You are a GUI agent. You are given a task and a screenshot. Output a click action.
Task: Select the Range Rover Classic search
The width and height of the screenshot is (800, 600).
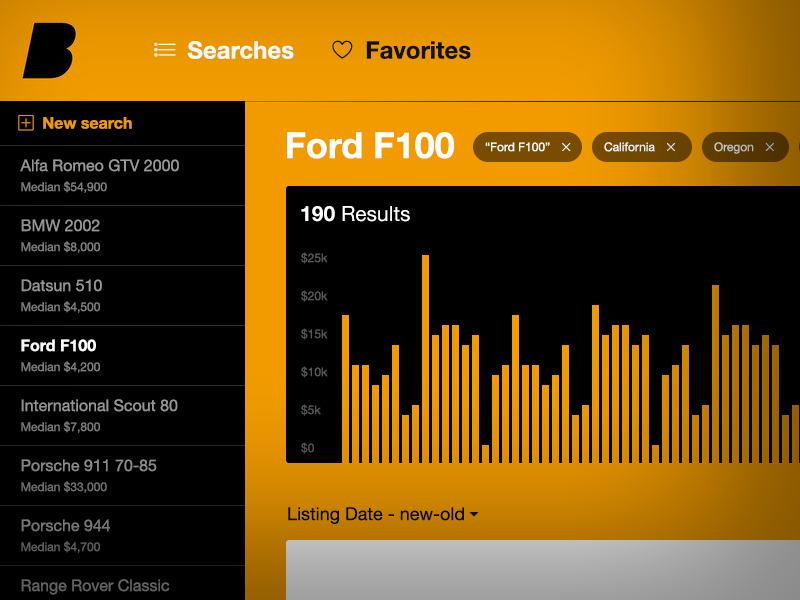tap(122, 583)
